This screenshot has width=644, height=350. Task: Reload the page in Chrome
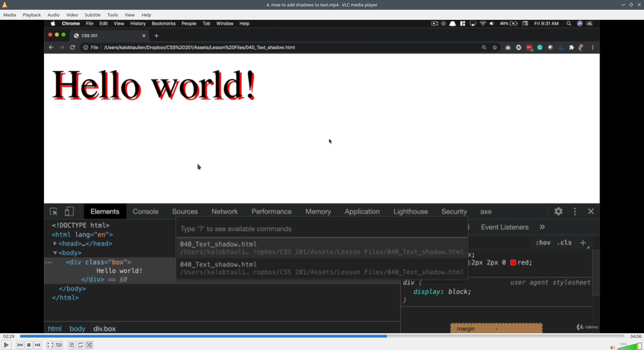click(72, 47)
